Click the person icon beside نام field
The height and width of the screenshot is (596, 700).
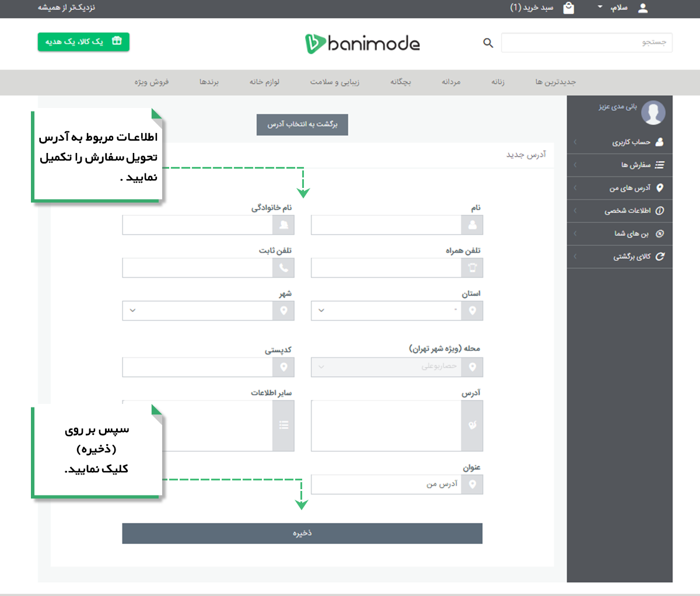(x=472, y=225)
